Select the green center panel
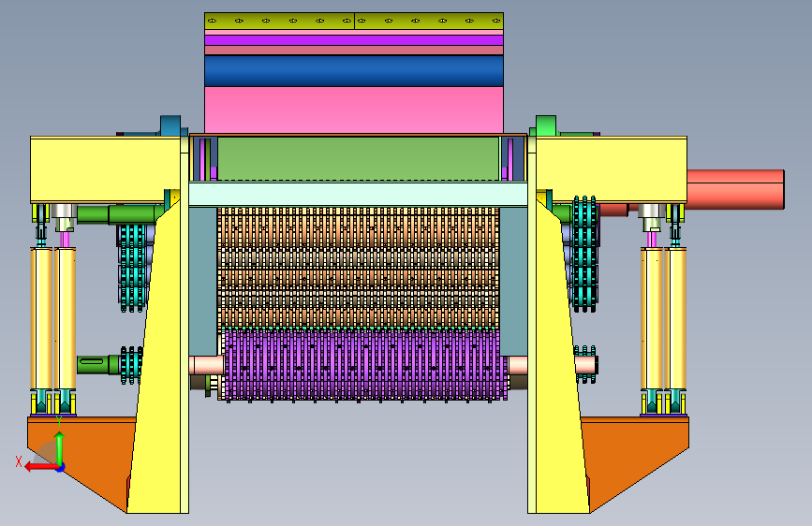This screenshot has width=812, height=526. pyautogui.click(x=359, y=158)
